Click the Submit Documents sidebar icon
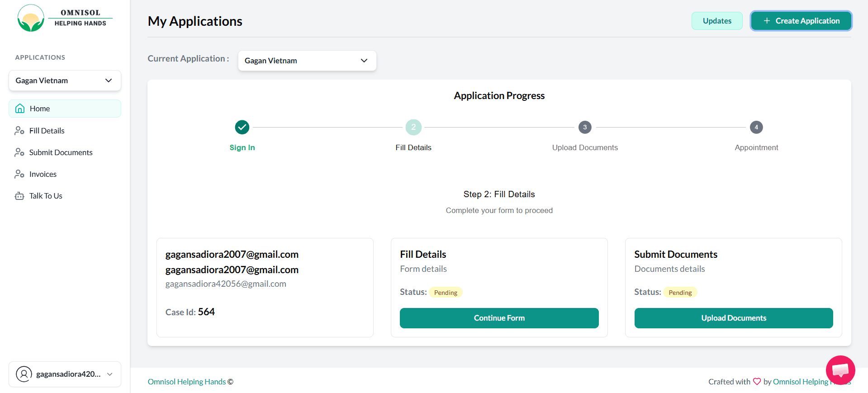 [x=19, y=152]
